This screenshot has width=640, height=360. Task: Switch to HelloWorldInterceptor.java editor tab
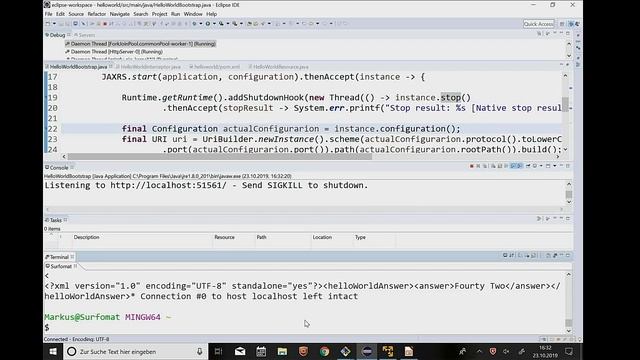click(150, 67)
